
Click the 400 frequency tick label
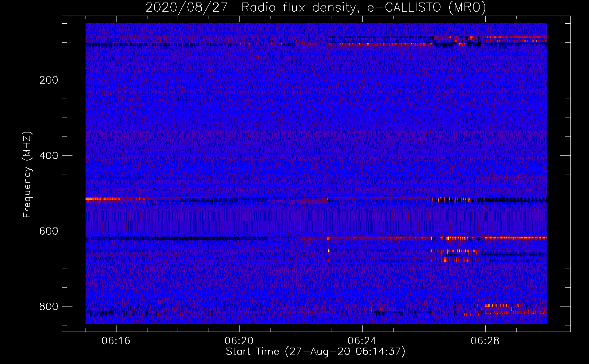[x=49, y=156]
